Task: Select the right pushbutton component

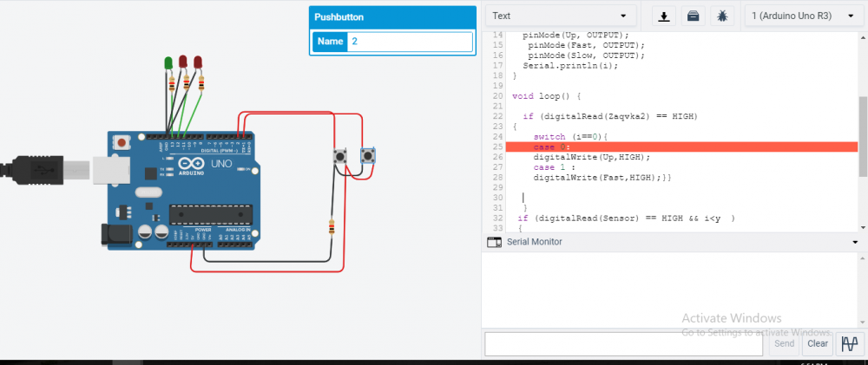Action: pos(367,156)
